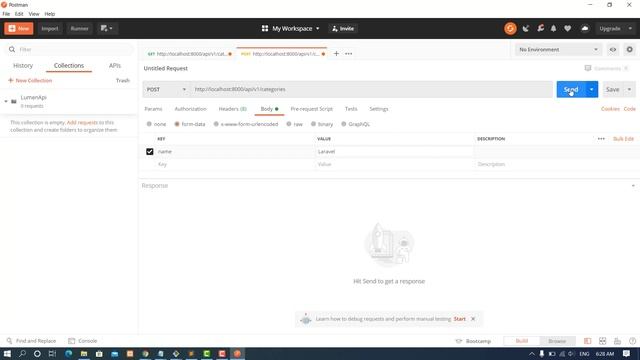640x360 pixels.
Task: Click the New Collection link
Action: tap(30, 80)
